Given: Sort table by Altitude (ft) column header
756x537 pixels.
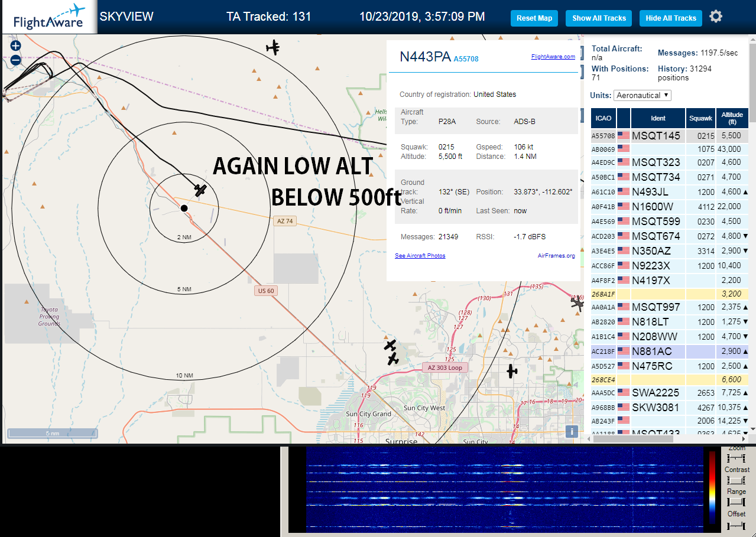Looking at the screenshot, I should (732, 118).
